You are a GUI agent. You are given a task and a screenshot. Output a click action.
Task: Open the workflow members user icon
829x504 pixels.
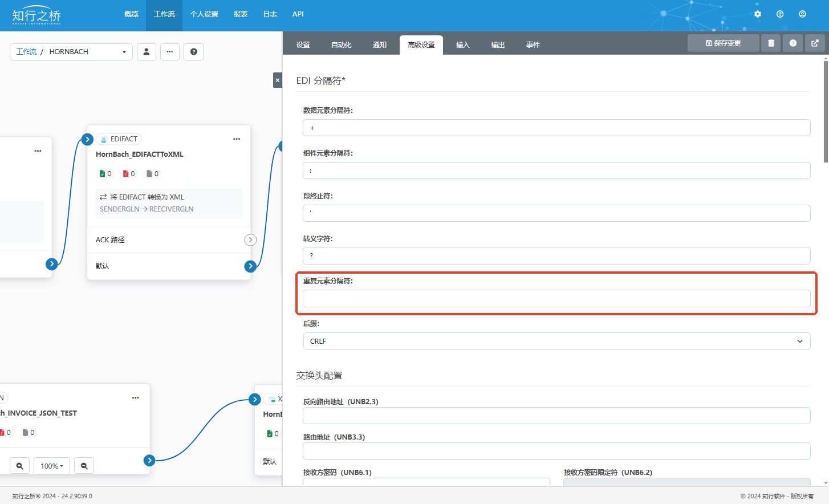(147, 52)
